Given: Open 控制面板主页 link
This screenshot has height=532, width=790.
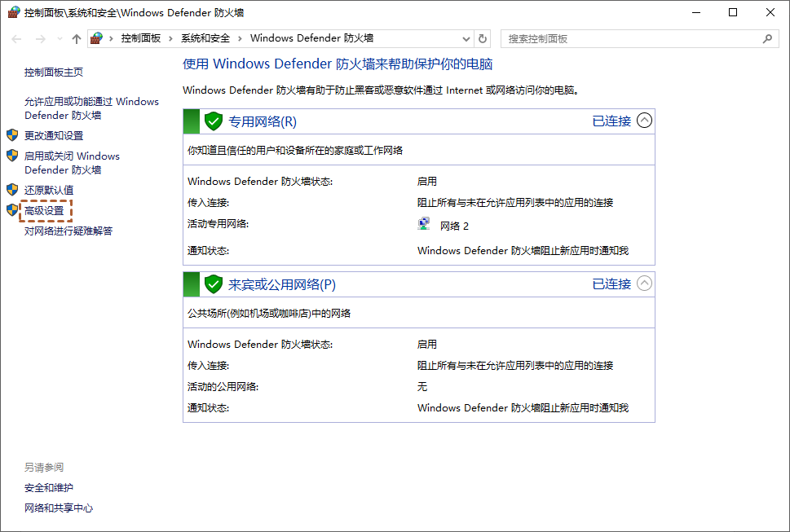Looking at the screenshot, I should tap(54, 73).
